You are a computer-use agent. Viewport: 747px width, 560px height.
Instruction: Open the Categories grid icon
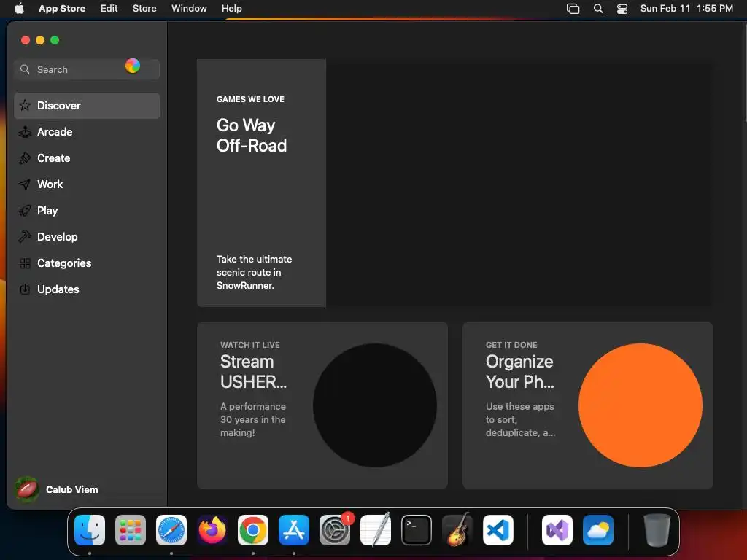click(25, 262)
